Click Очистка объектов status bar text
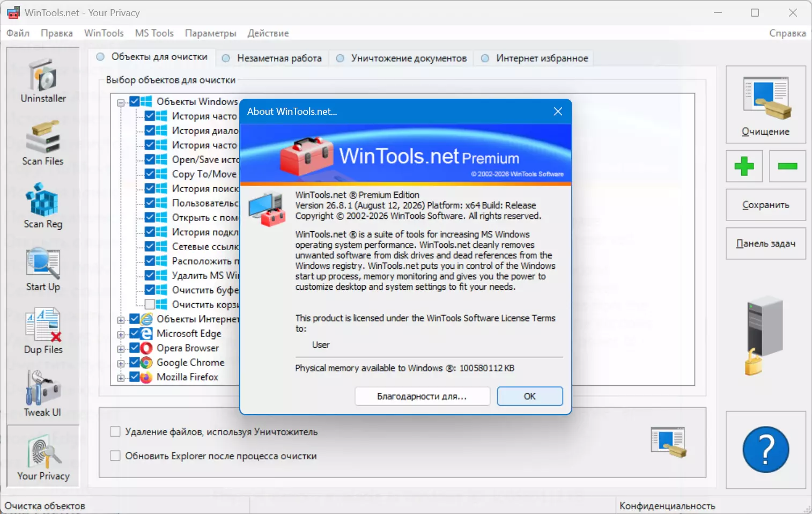This screenshot has width=812, height=514. (x=45, y=506)
